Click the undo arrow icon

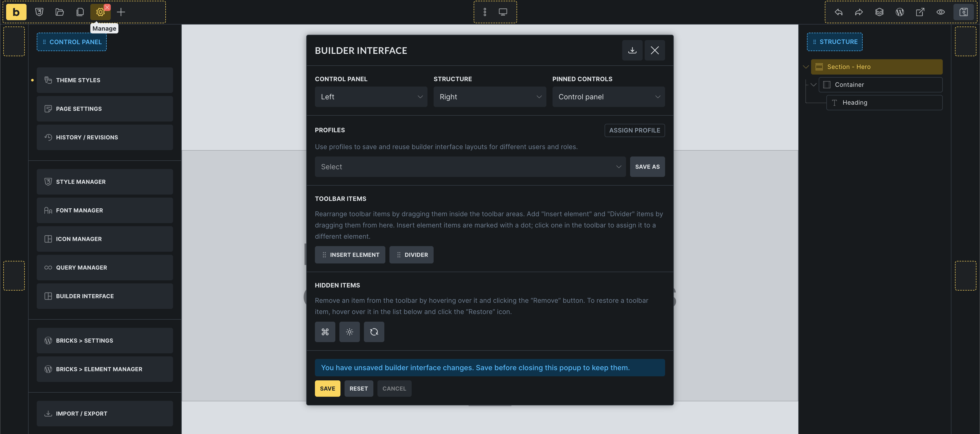[x=838, y=12]
